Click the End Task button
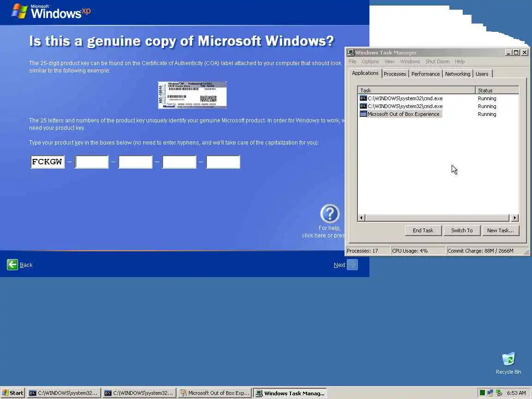This screenshot has width=532, height=399. pyautogui.click(x=423, y=230)
